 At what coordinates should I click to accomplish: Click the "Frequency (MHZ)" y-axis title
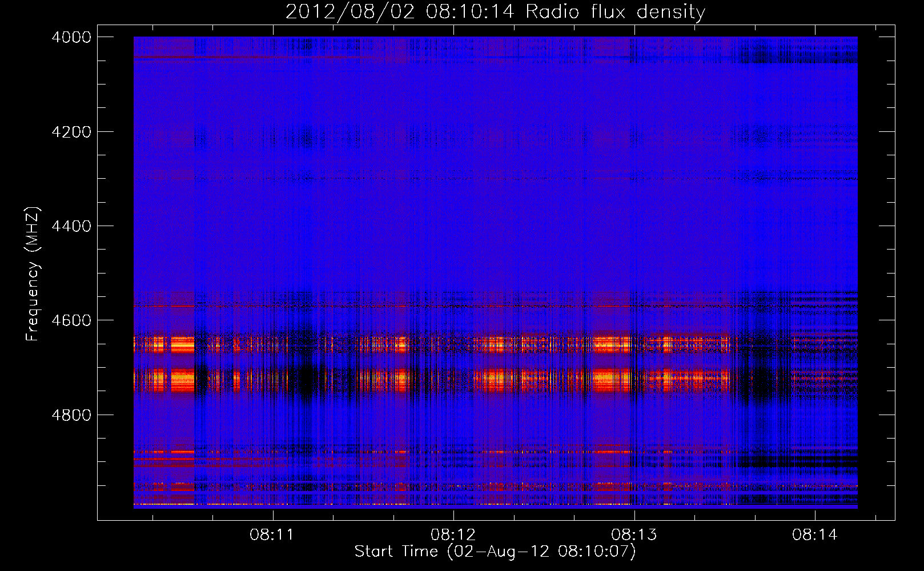pos(33,274)
